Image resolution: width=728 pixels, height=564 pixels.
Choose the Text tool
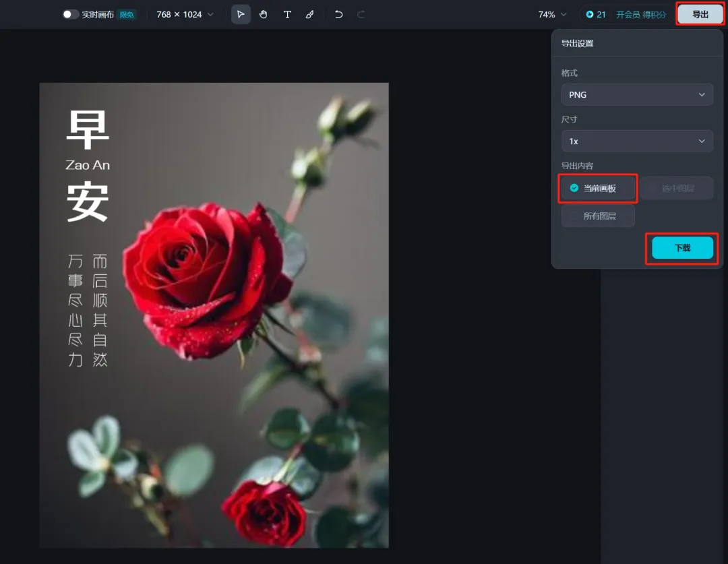point(287,14)
